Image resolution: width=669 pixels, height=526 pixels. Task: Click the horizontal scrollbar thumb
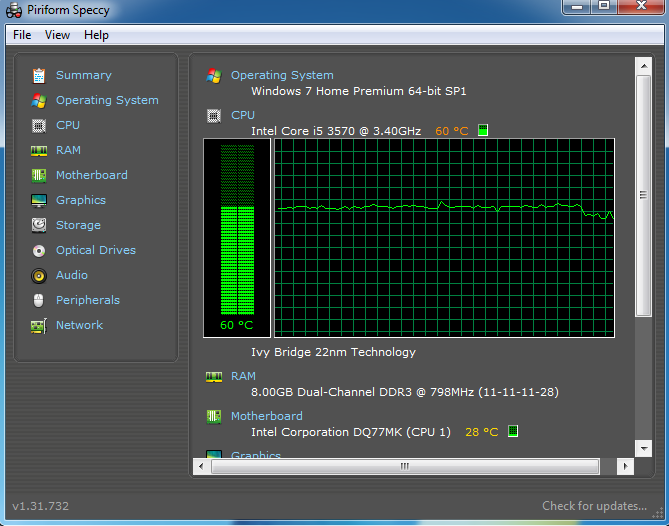[x=405, y=466]
